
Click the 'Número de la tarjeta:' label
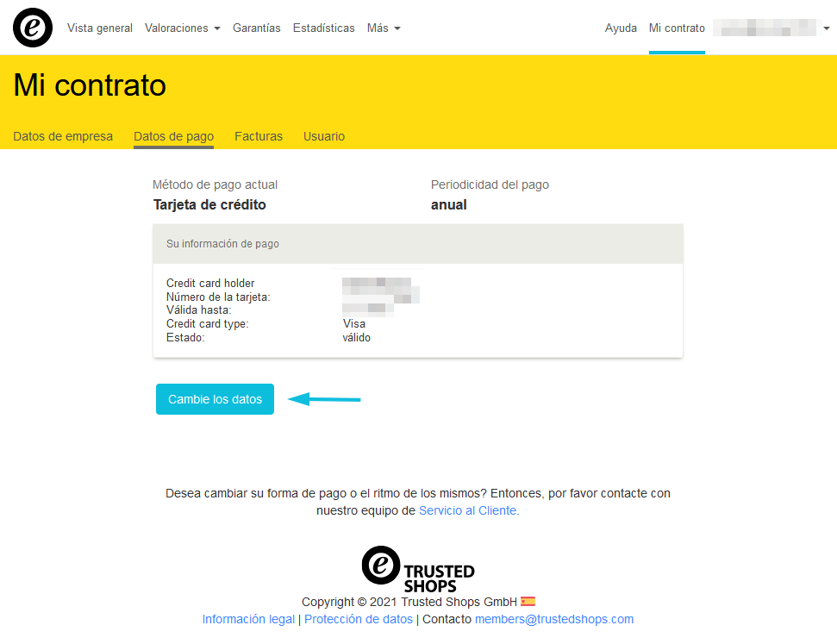click(x=218, y=297)
